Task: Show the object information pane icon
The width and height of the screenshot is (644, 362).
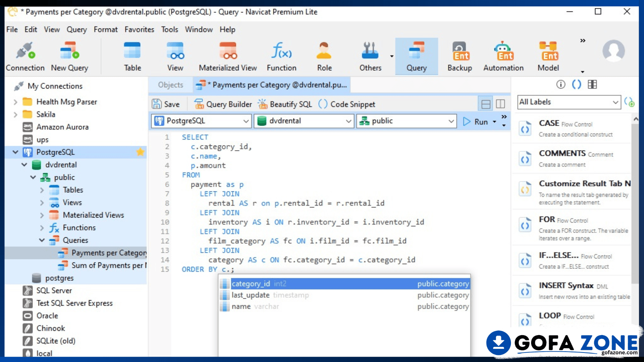Action: 561,84
